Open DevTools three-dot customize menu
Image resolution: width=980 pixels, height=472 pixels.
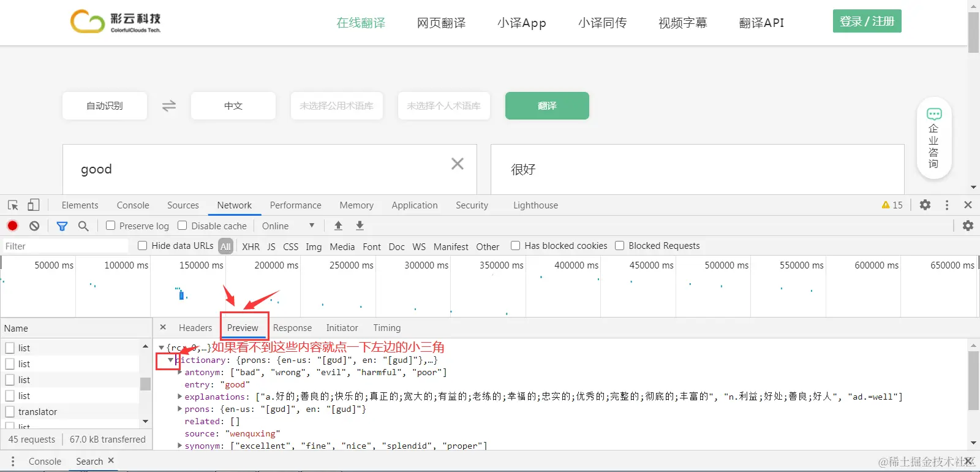click(x=947, y=205)
